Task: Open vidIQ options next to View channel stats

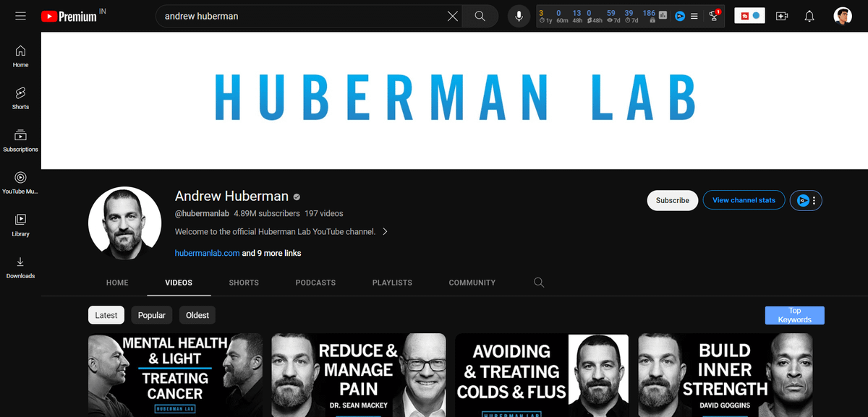Action: (807, 200)
